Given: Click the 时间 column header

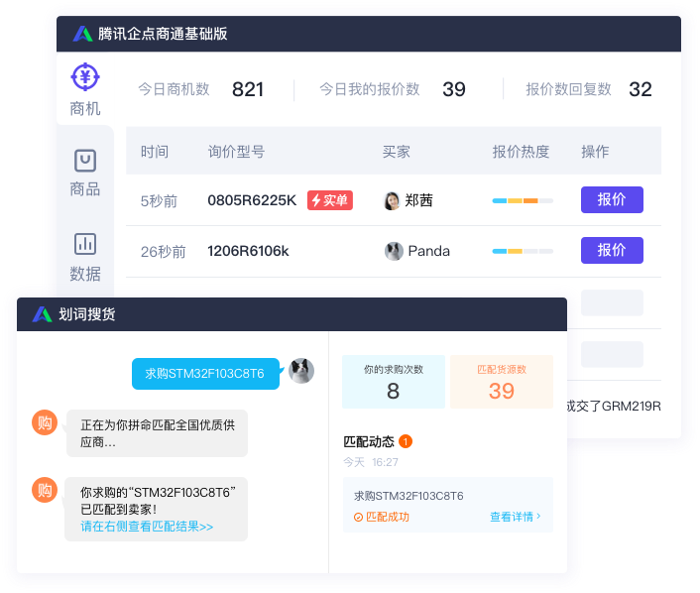Looking at the screenshot, I should click(155, 152).
